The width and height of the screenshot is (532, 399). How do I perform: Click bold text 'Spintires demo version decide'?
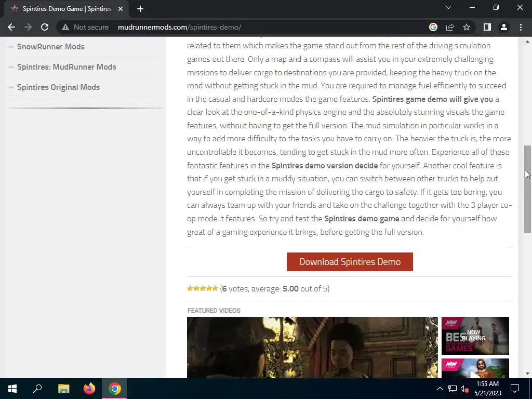click(x=324, y=166)
